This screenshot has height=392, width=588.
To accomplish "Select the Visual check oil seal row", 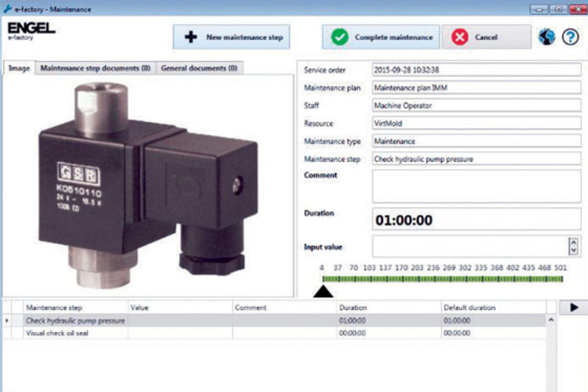I will (x=57, y=333).
